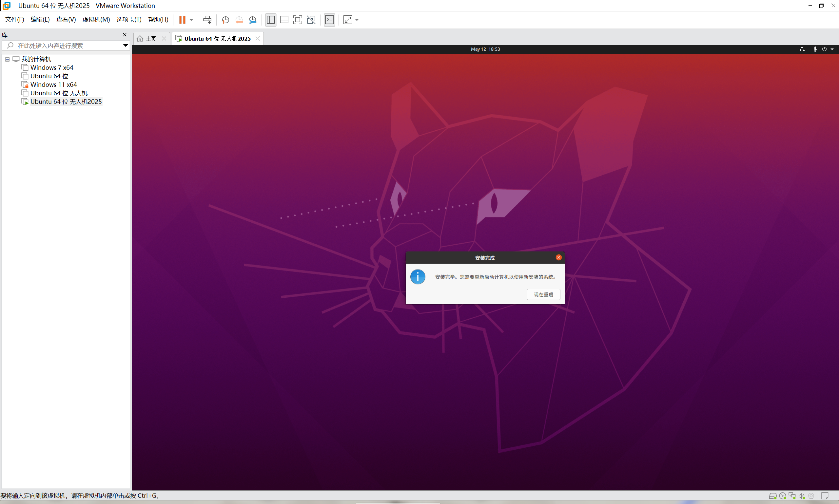
Task: Enter full screen mode
Action: (297, 20)
